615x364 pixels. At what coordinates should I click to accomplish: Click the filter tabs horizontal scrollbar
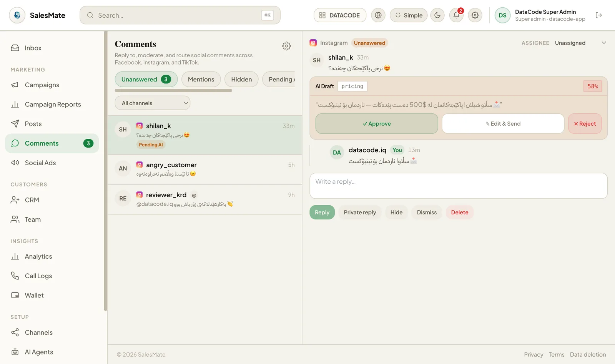coord(173,91)
